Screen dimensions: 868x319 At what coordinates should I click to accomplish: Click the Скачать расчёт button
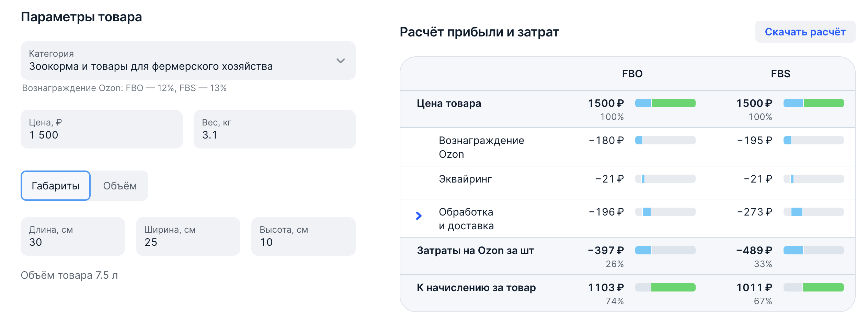pyautogui.click(x=805, y=32)
